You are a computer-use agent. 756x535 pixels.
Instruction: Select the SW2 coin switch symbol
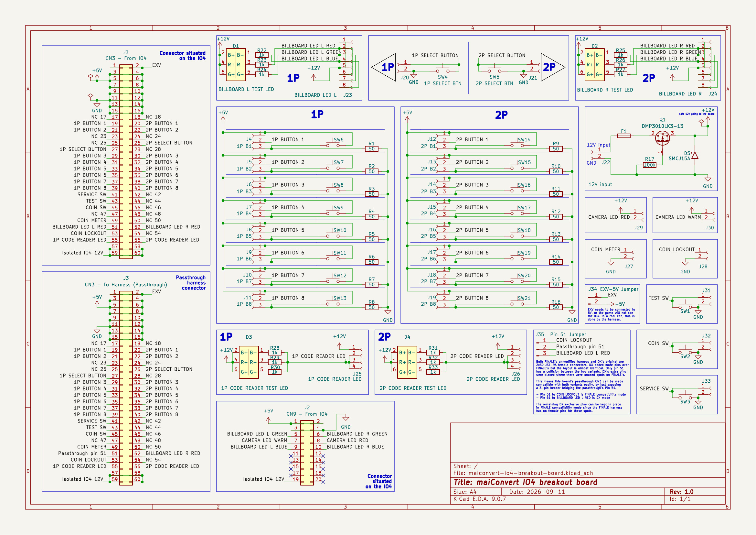685,350
